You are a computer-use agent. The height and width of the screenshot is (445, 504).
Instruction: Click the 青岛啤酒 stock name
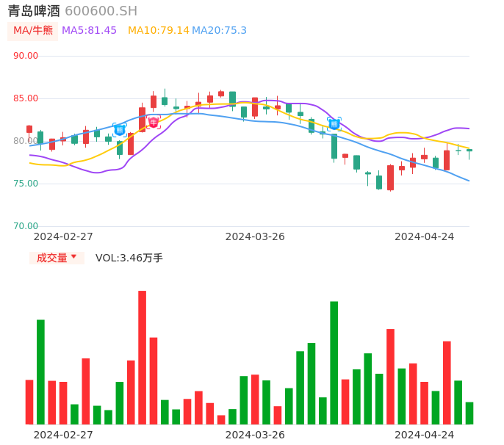point(34,11)
